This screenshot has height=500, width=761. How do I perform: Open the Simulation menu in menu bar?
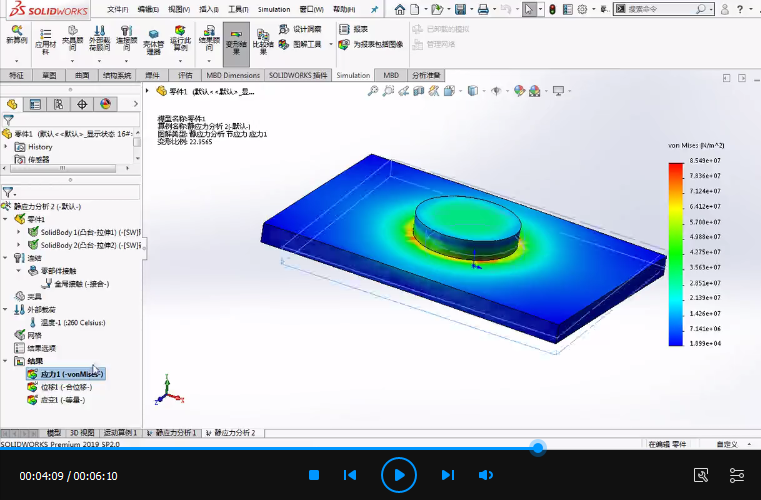click(274, 9)
